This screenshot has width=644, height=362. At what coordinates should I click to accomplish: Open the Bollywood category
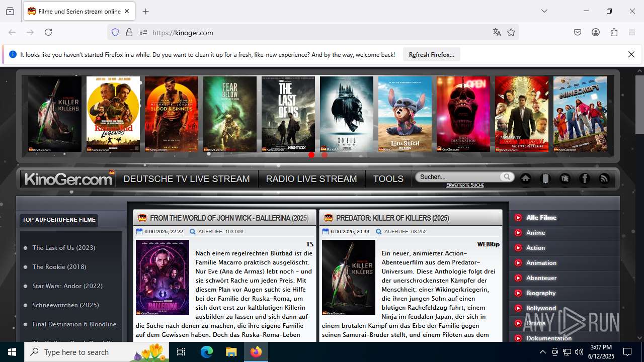(x=541, y=308)
